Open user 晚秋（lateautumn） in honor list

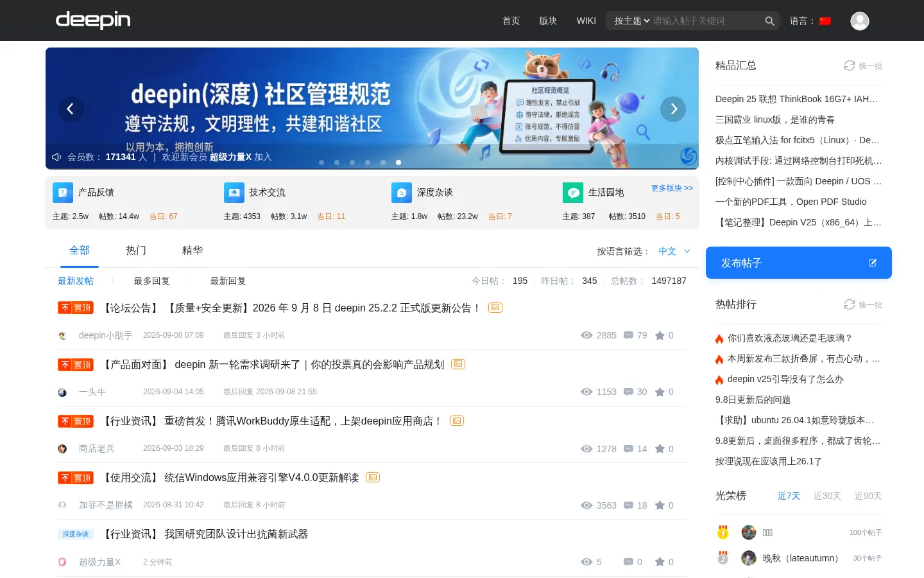[801, 558]
